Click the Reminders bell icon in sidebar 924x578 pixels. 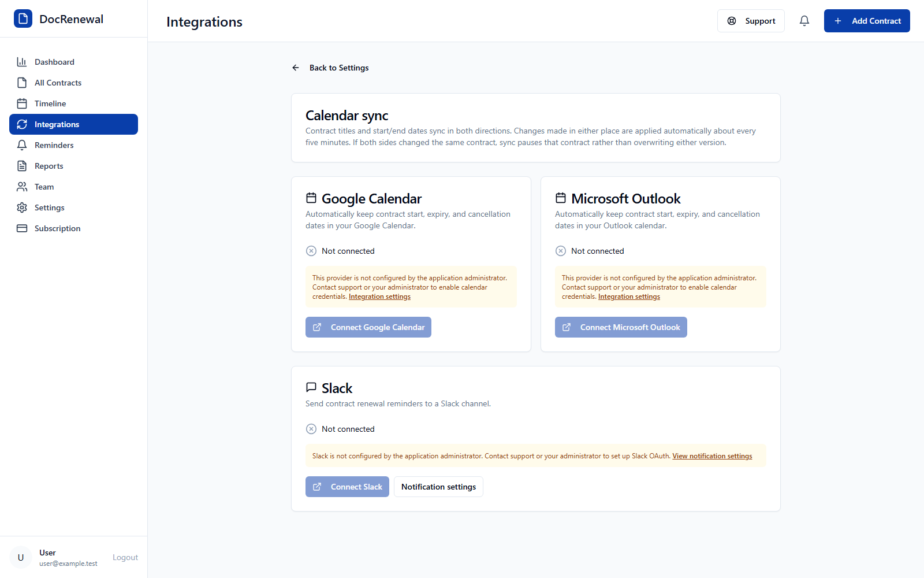click(x=22, y=145)
